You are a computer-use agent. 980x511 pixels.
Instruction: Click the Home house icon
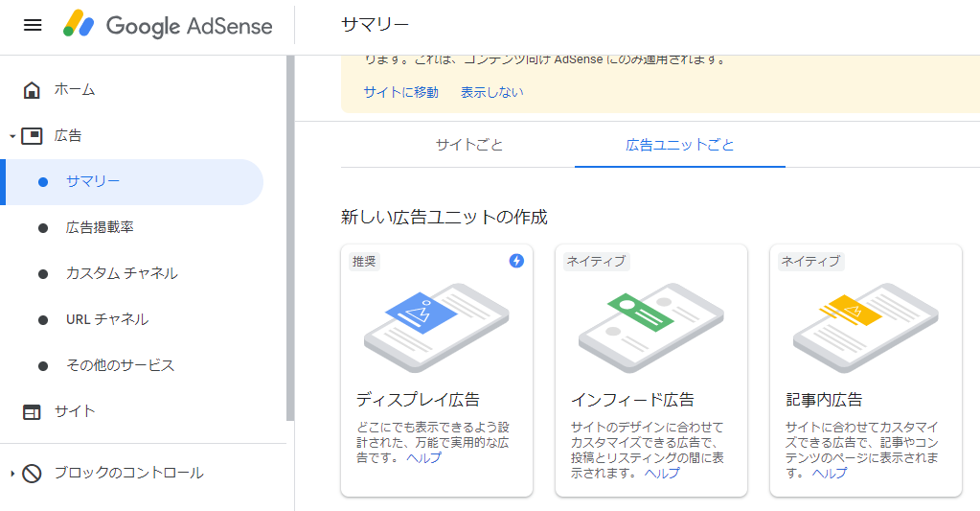[32, 90]
